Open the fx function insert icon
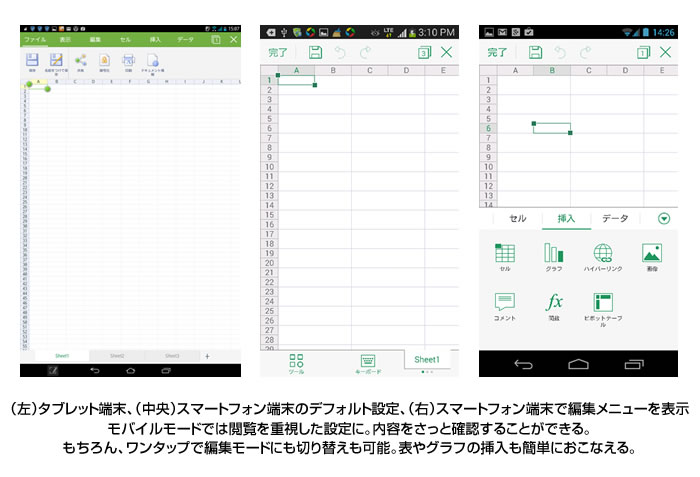Viewport: 700px width, 477px height. pos(553,303)
